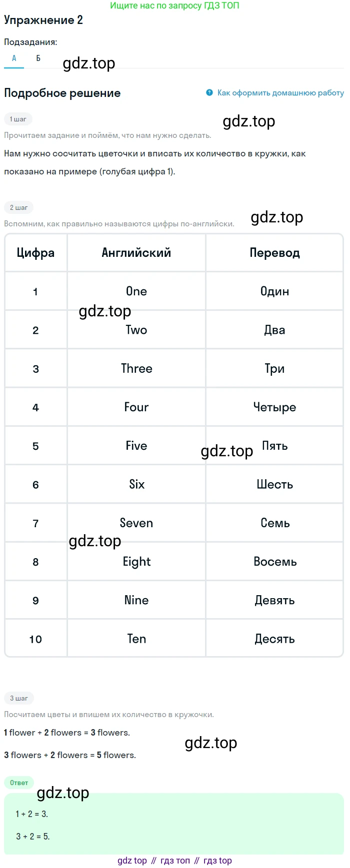350x868 pixels.
Task: Click the 'Упражнение 2' heading
Action: pos(43,20)
